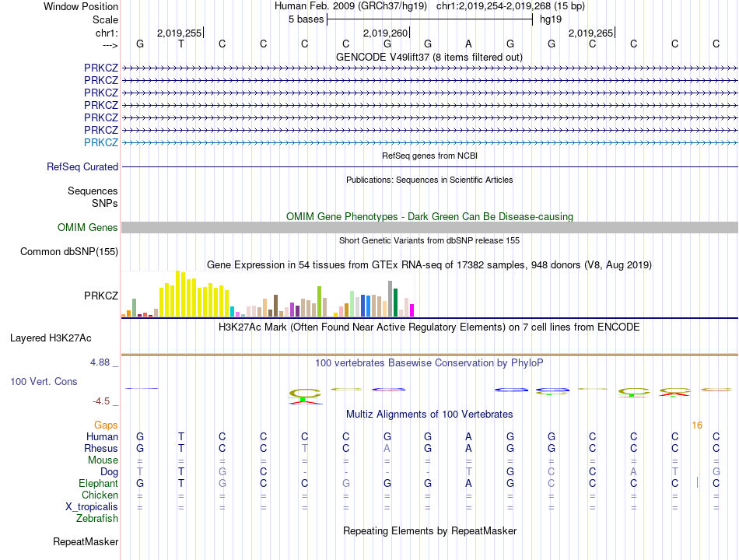Click base A in the reference sequence row
739x560 pixels.
tap(468, 44)
